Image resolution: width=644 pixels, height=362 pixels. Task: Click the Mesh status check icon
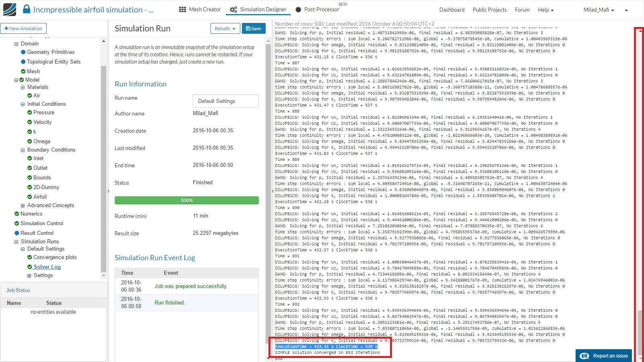23,71
